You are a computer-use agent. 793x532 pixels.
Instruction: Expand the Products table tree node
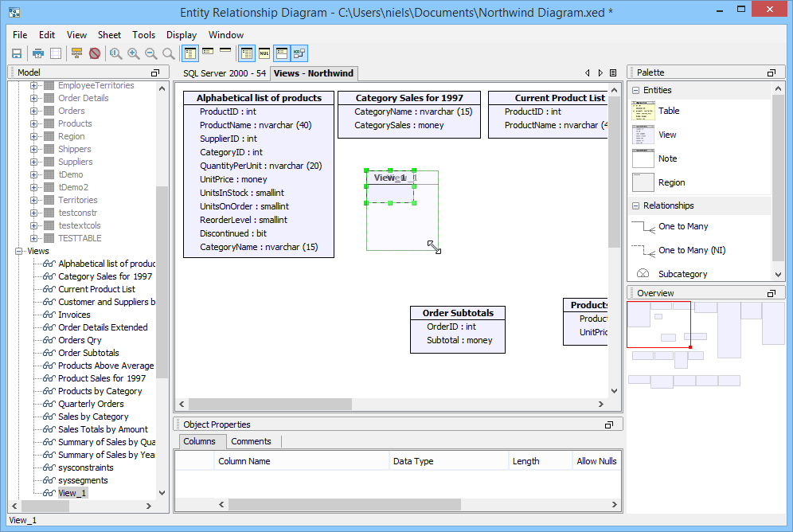(x=33, y=123)
